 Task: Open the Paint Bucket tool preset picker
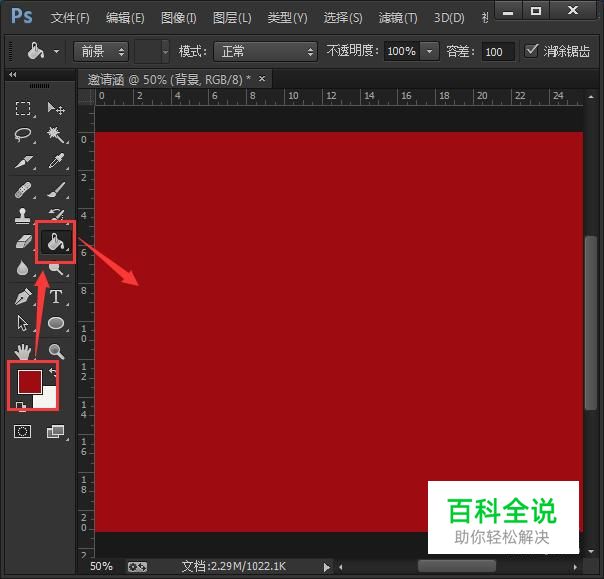coord(56,51)
